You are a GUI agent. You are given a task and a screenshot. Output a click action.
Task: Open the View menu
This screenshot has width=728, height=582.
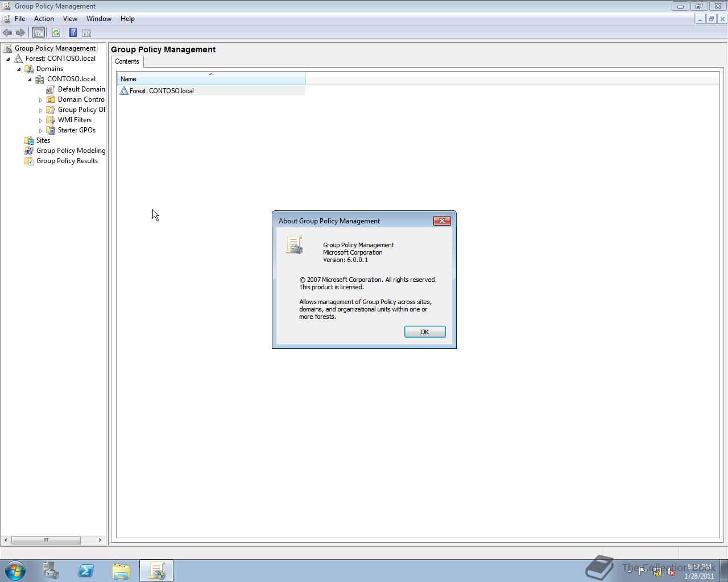(x=70, y=19)
